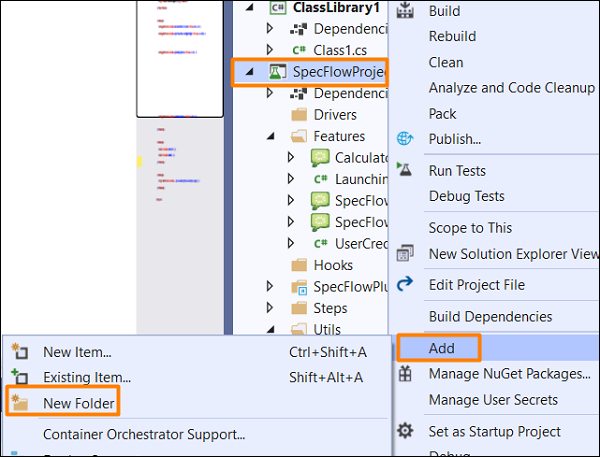Screen dimensions: 600x457
Task: Select the Drivers folder in the tree
Action: tap(335, 115)
